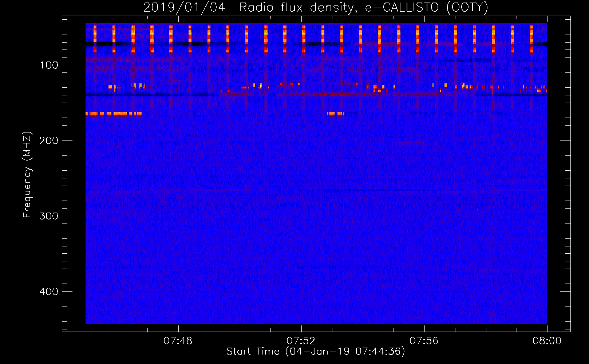Click the 07:48 time tick label
This screenshot has width=589, height=364.
[178, 341]
